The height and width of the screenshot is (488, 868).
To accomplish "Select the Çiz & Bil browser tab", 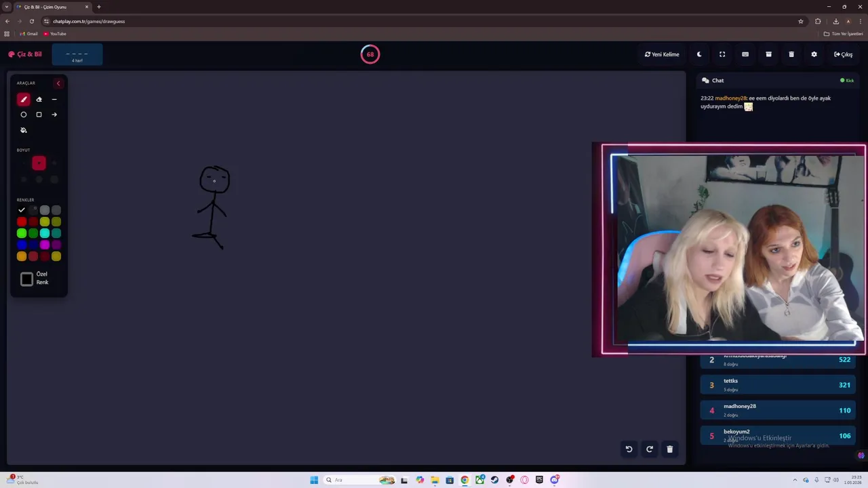I will pos(52,7).
